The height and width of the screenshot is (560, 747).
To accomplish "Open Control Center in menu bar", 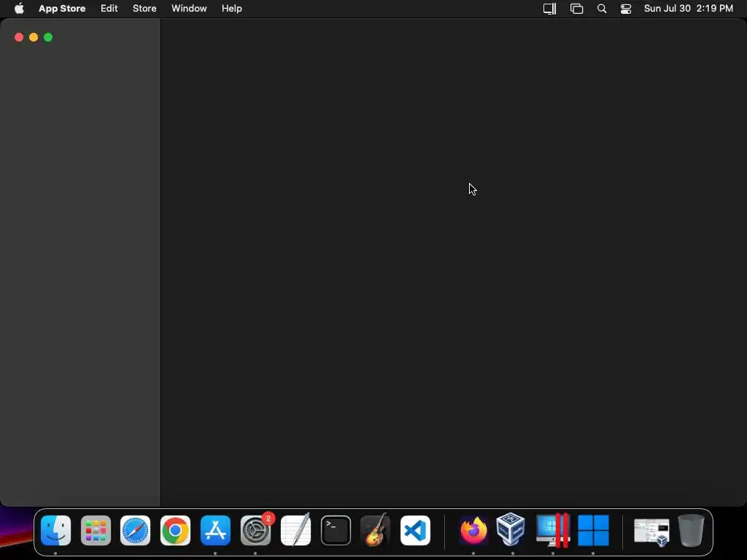I will click(625, 9).
